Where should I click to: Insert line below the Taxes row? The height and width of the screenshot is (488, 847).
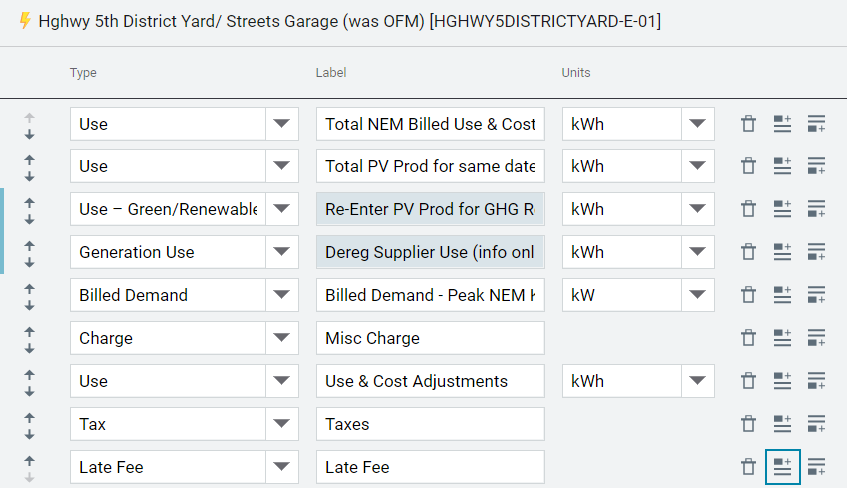(816, 424)
